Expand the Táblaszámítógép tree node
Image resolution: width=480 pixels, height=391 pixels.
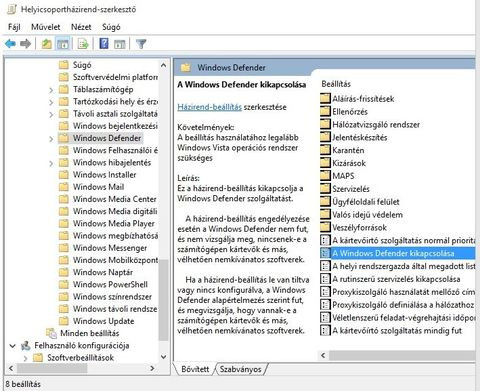(51, 90)
